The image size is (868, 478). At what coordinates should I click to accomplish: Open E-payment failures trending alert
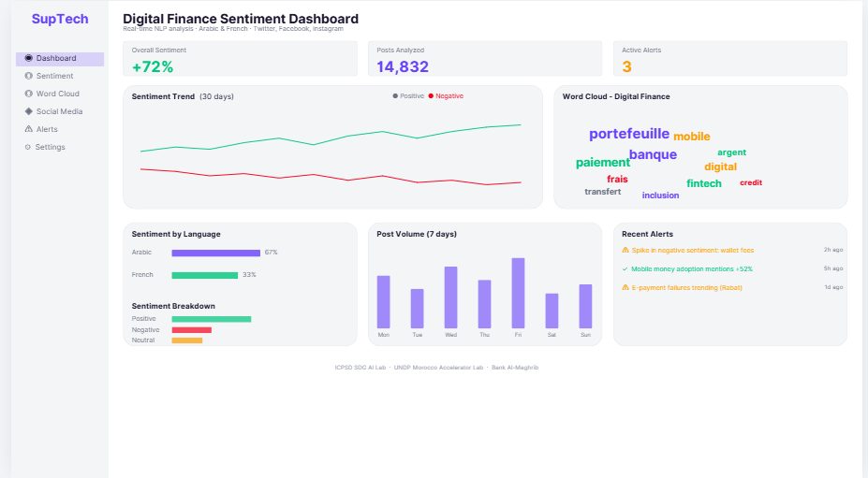686,288
